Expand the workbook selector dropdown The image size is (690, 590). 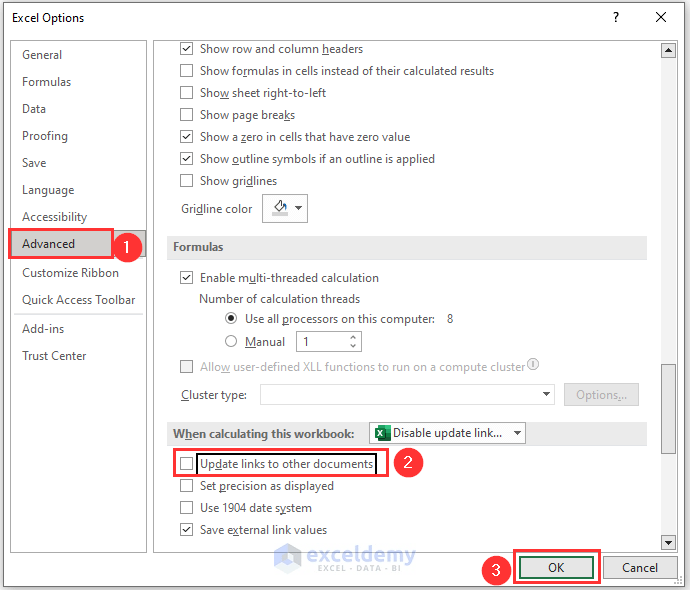518,433
